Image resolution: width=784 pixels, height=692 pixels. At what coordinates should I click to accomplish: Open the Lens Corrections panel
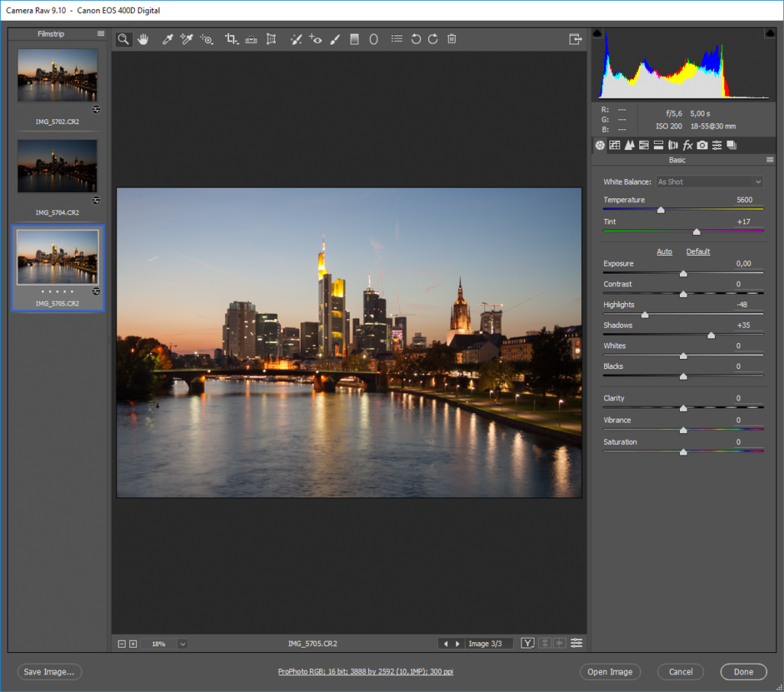[x=675, y=145]
